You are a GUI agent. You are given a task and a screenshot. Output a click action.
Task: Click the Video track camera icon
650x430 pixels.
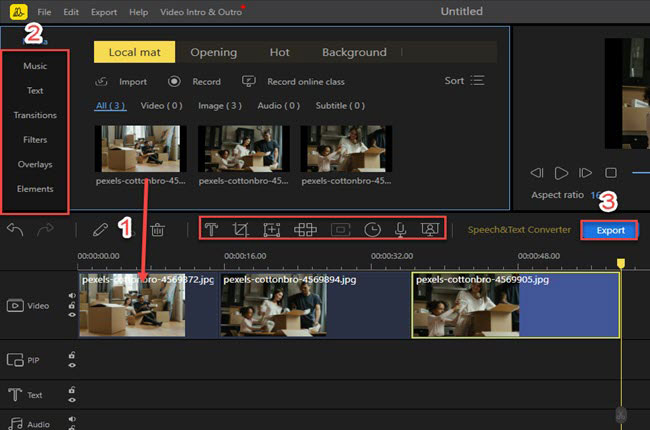pyautogui.click(x=15, y=306)
